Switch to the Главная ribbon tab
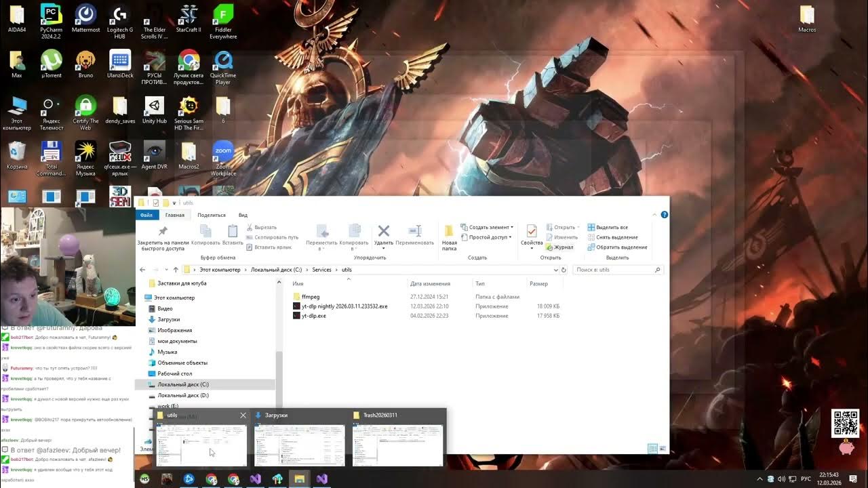Image resolution: width=868 pixels, height=488 pixels. click(x=175, y=215)
